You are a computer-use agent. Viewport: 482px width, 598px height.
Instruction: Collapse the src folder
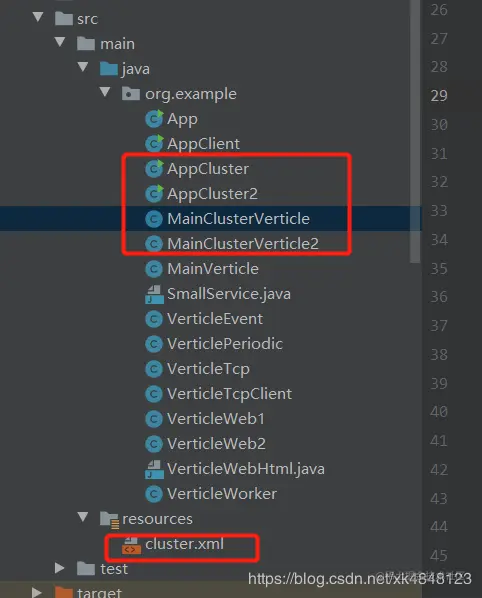tap(38, 17)
